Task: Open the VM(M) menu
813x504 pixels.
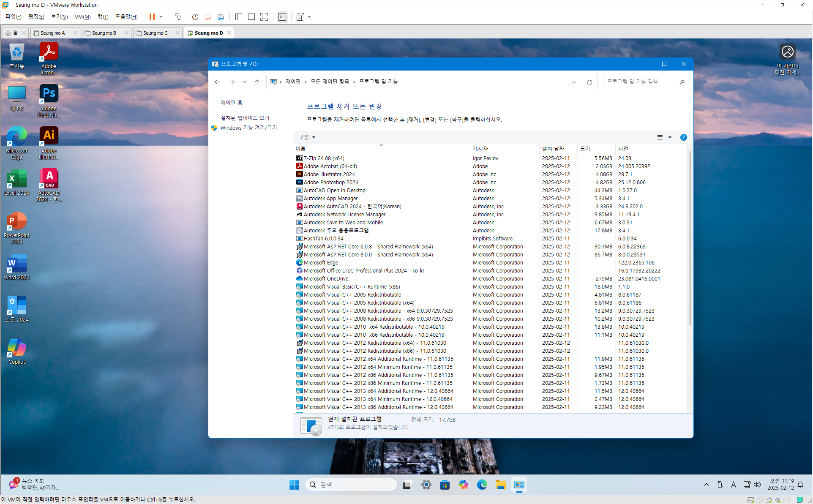Action: tap(82, 17)
